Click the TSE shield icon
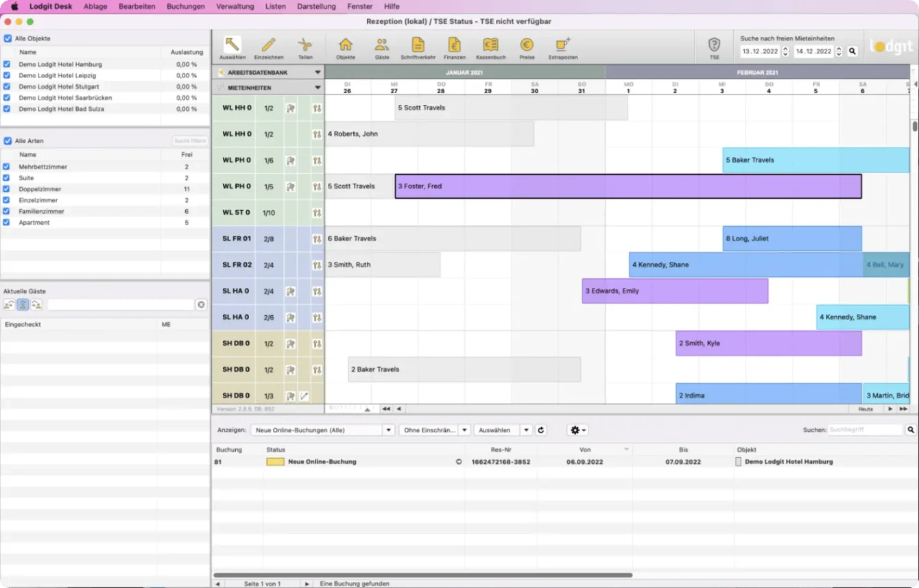Viewport: 919px width, 588px height. [x=714, y=45]
